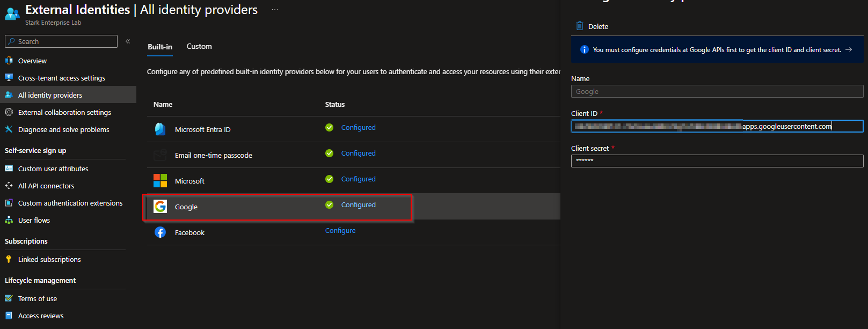
Task: Click the Name column header
Action: 163,105
